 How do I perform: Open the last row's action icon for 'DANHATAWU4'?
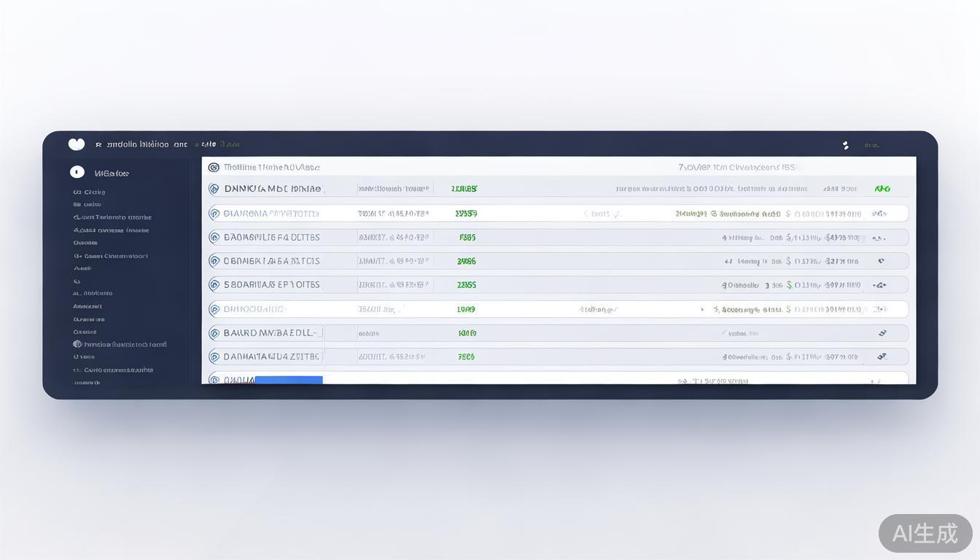tap(882, 357)
